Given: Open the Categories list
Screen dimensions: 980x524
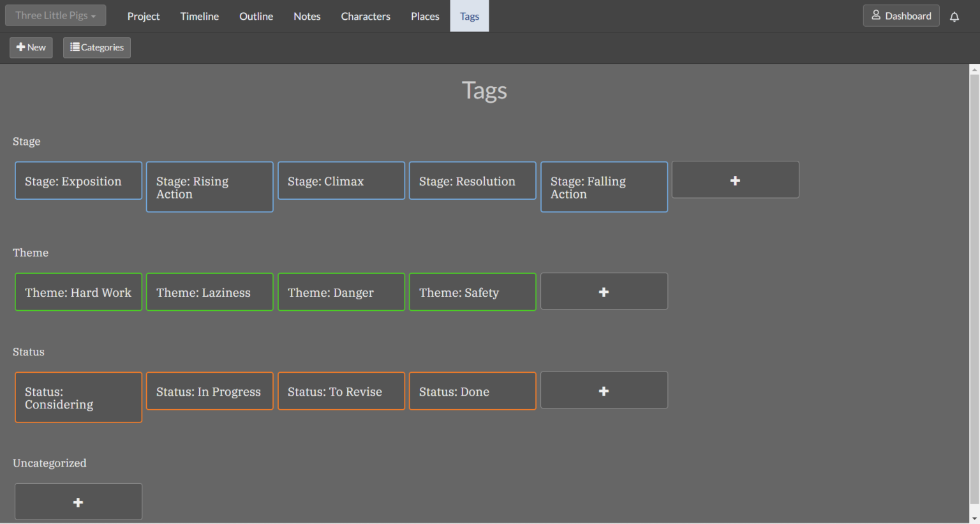Looking at the screenshot, I should tap(97, 47).
